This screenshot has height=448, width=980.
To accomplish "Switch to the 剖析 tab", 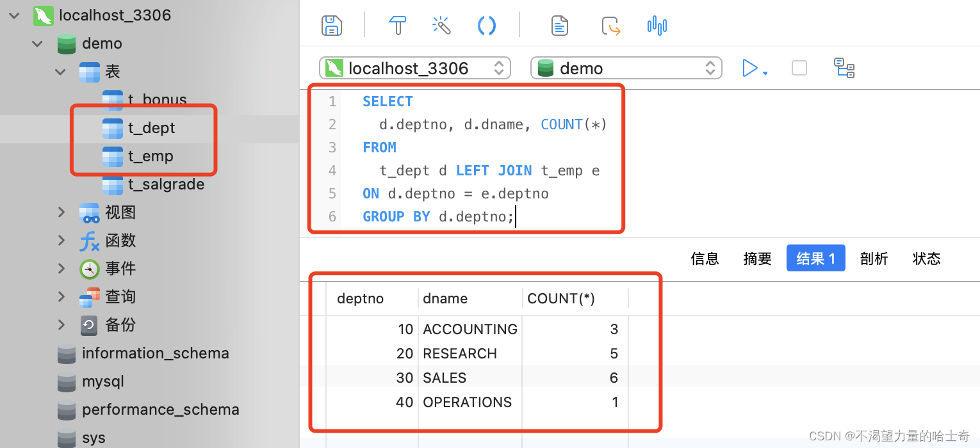I will coord(874,259).
